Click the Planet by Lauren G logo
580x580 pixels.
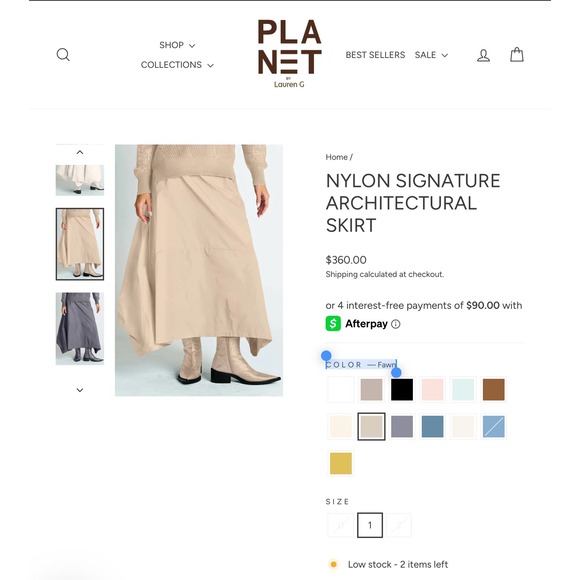pyautogui.click(x=289, y=54)
